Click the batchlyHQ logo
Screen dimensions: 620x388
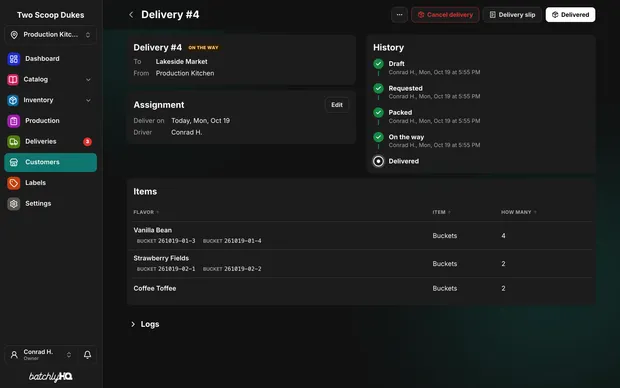coord(51,377)
